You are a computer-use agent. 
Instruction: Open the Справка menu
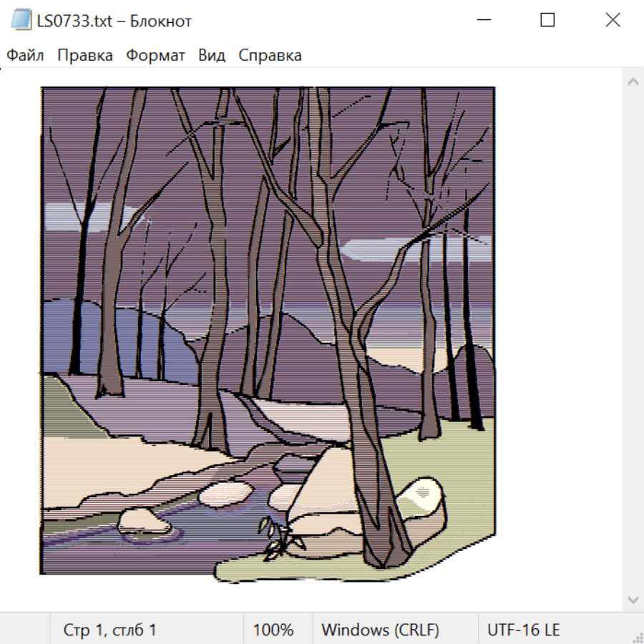270,55
